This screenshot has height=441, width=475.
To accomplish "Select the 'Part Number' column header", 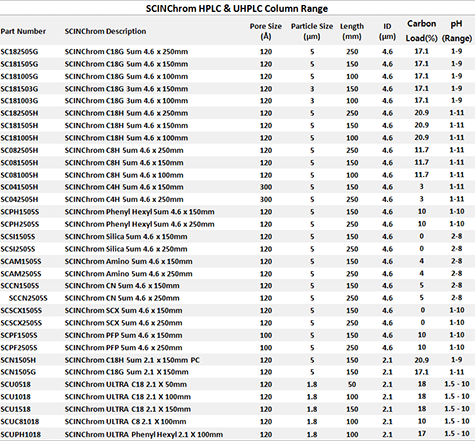I will pos(23,31).
